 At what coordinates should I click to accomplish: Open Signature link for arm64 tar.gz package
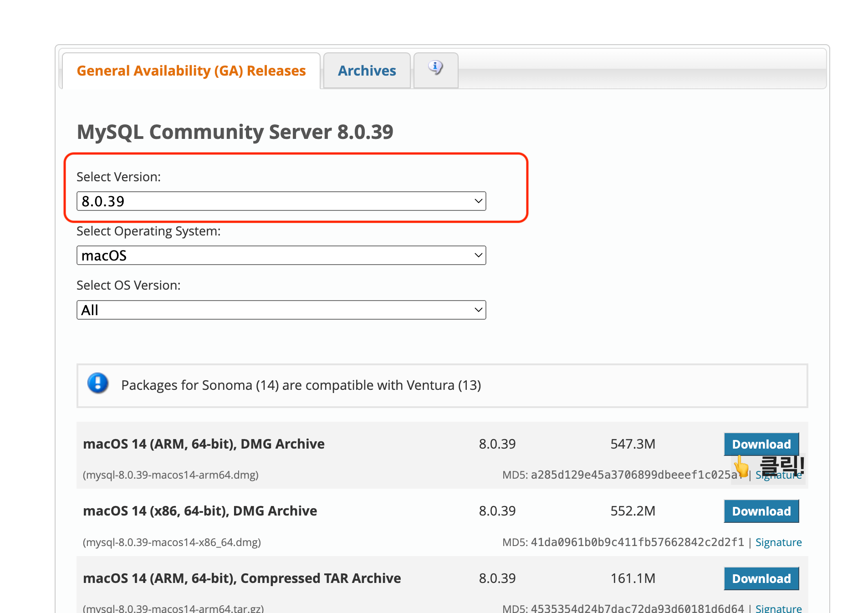778,608
